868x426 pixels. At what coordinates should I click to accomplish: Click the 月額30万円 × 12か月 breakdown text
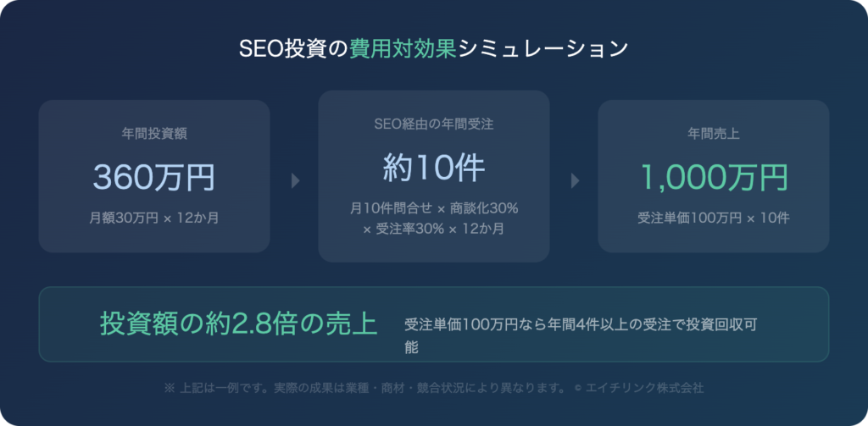pyautogui.click(x=154, y=219)
